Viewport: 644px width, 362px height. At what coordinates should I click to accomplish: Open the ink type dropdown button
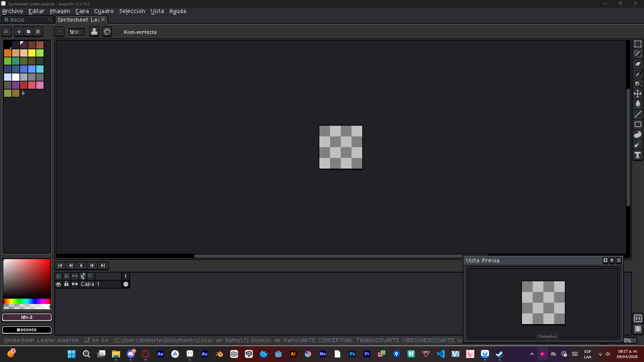[x=94, y=32]
